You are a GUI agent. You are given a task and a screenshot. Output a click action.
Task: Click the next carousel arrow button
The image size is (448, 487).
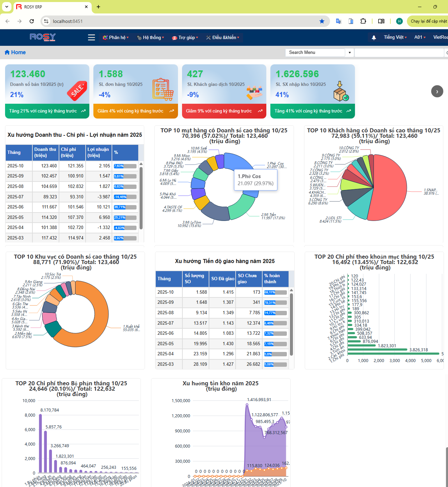[437, 91]
